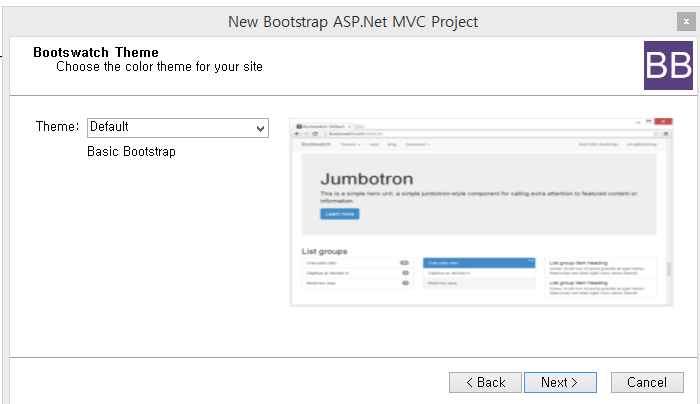This screenshot has width=700, height=404.
Task: Open the Themes menu in the preview navbar
Action: 349,145
